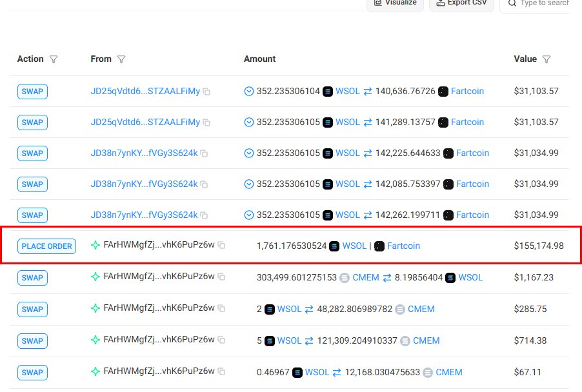Click the Fartcoin token icon in the PLACE ORDER row
Viewport: 582px width, 392px height.
(379, 246)
